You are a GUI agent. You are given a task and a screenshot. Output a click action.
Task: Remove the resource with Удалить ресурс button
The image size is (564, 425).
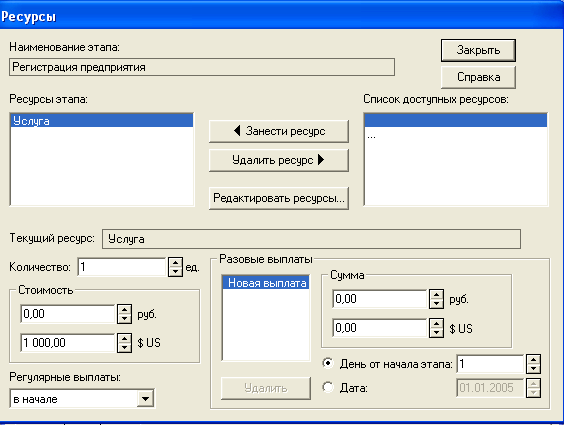279,160
